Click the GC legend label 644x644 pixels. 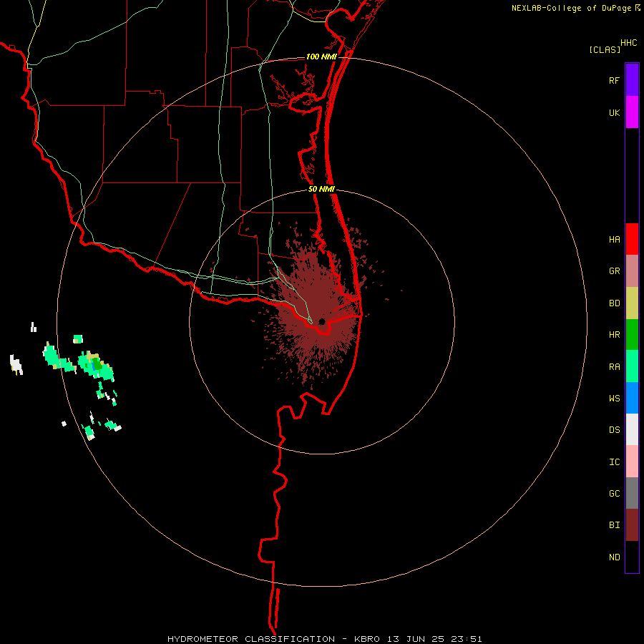click(x=615, y=494)
